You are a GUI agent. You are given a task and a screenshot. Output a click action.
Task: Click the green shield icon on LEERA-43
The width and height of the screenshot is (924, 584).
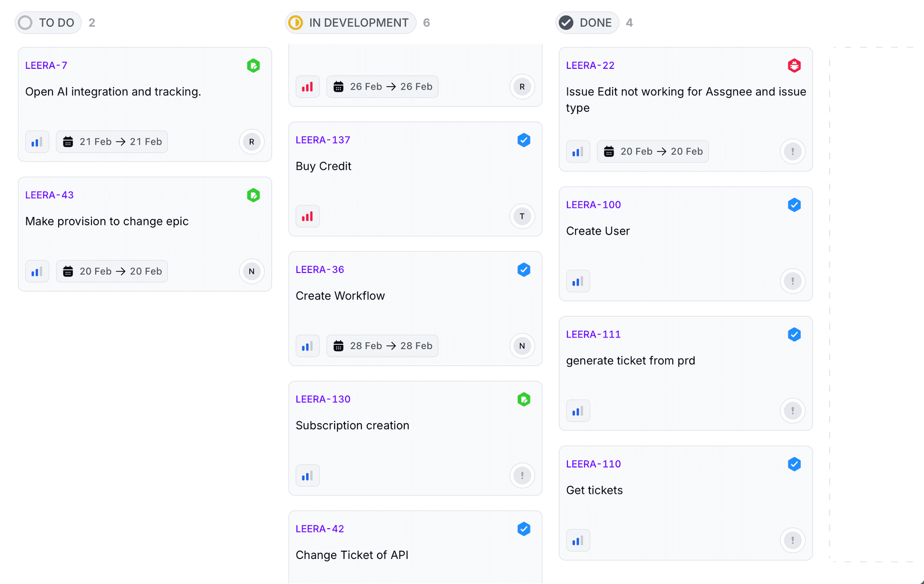coord(254,195)
